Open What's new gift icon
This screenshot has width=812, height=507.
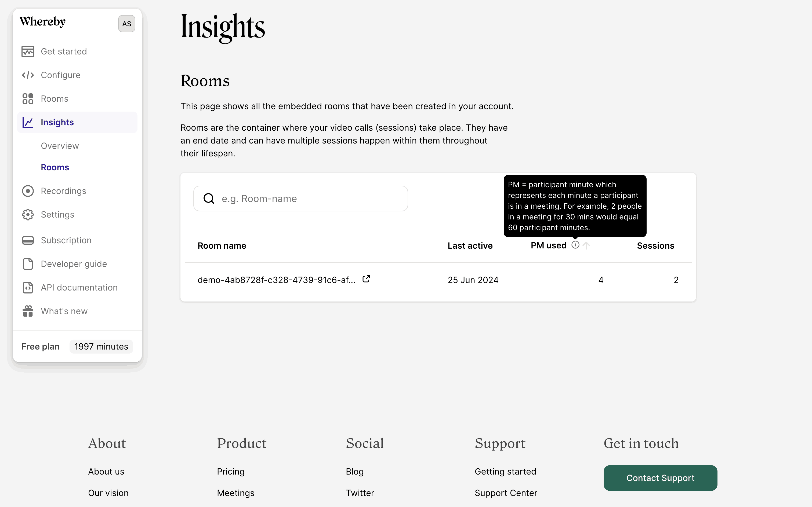[x=28, y=311]
